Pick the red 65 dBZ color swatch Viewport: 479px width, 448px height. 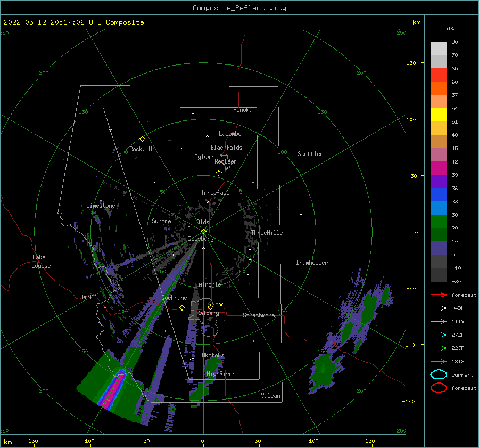pyautogui.click(x=439, y=75)
